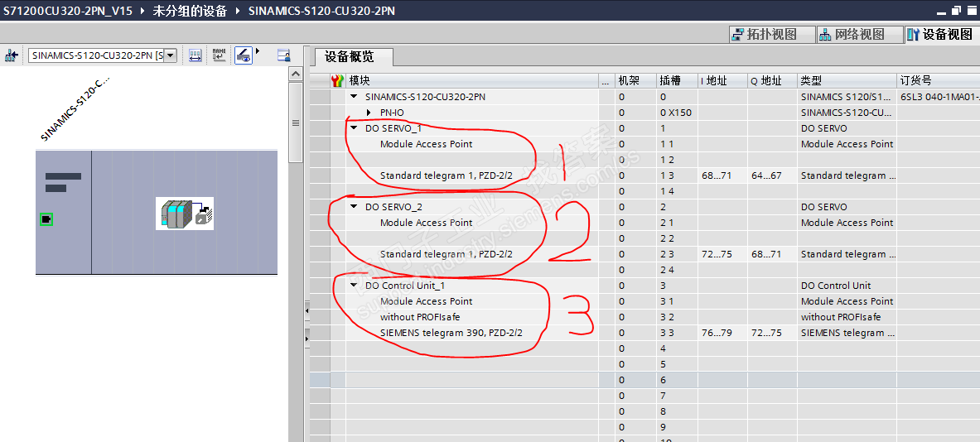The width and height of the screenshot is (980, 442).
Task: Click the 类型 column header
Action: 847,80
